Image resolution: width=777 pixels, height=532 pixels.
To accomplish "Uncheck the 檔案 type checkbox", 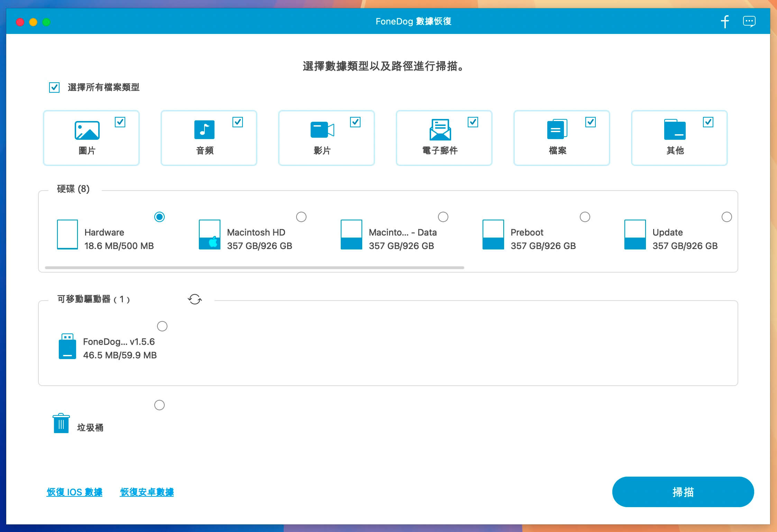I will coord(591,122).
